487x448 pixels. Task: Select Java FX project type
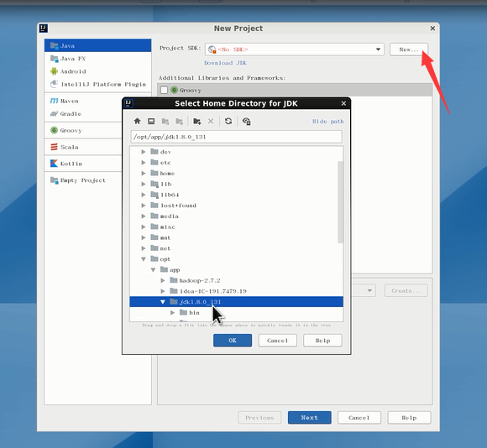98,59
